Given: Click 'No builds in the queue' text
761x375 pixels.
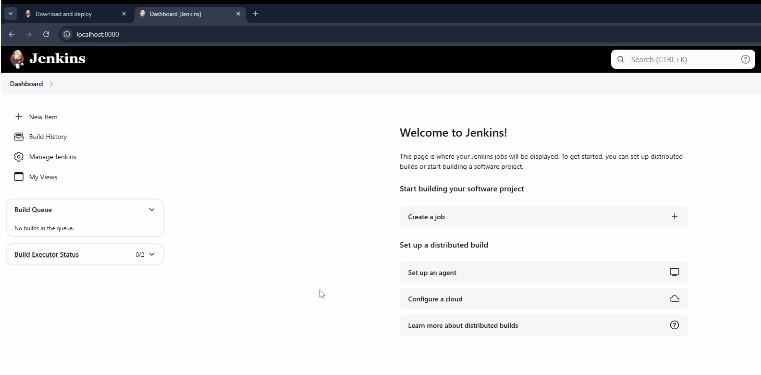Looking at the screenshot, I should coord(44,228).
